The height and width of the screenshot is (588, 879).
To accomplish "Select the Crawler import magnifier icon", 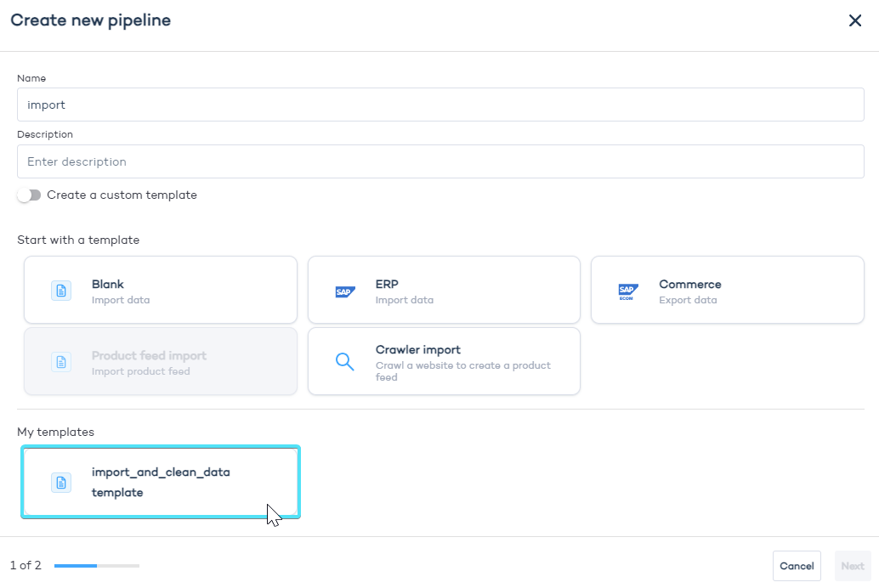I will (344, 361).
